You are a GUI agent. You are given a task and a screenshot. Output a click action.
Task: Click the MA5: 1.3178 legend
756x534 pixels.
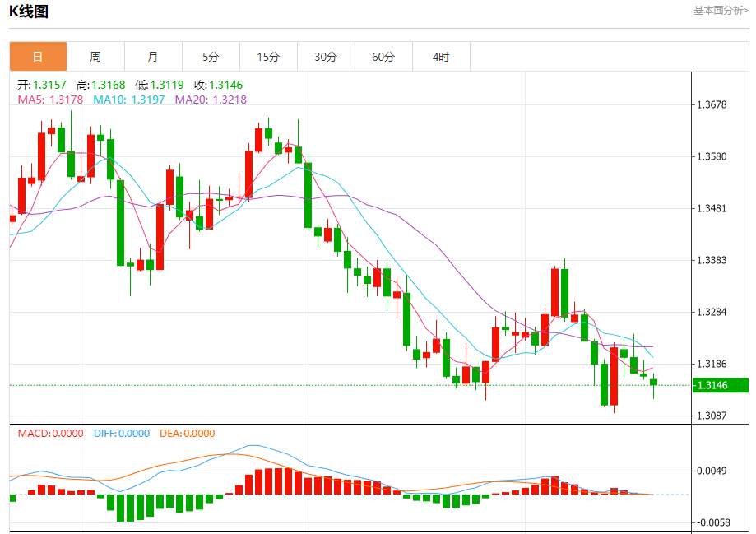pyautogui.click(x=51, y=100)
